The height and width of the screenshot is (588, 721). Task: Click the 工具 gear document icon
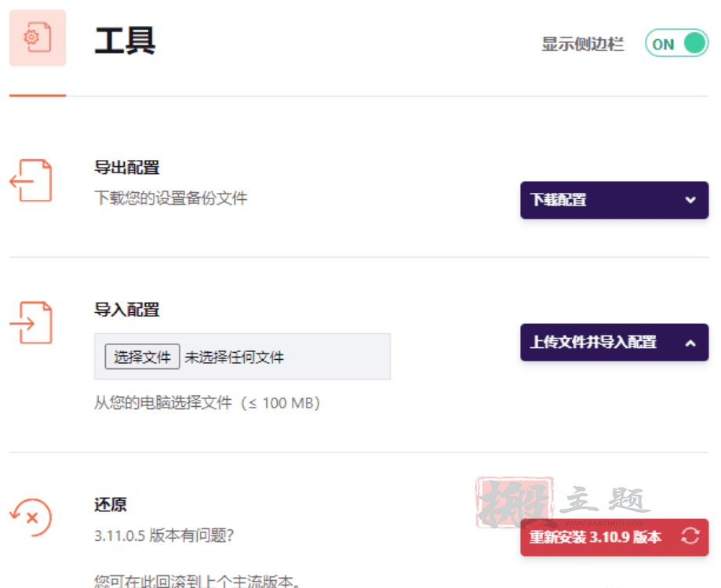coord(37,38)
